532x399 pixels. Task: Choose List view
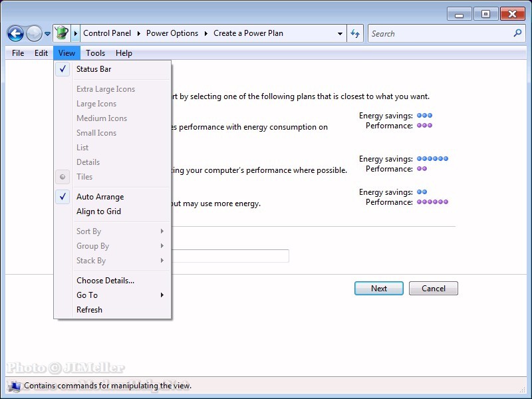pyautogui.click(x=112, y=147)
